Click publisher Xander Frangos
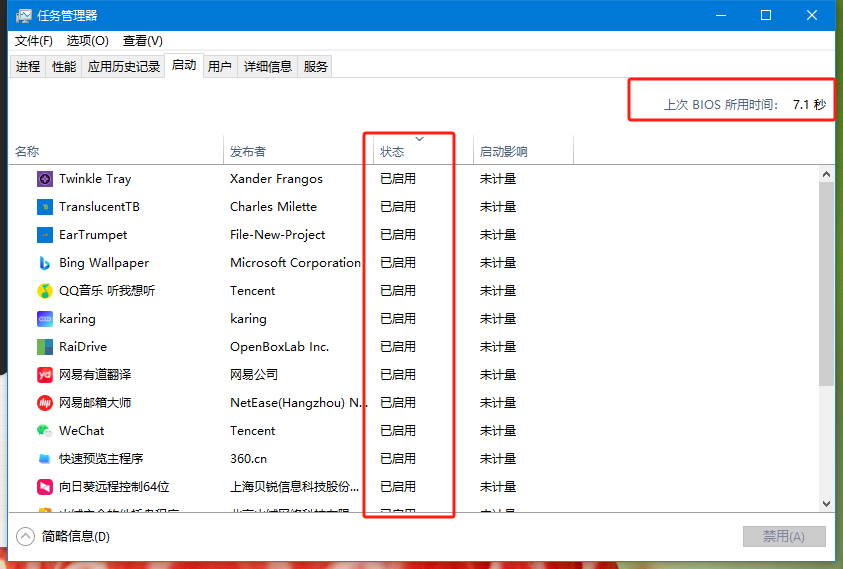Screen dimensions: 843x569 coord(276,179)
